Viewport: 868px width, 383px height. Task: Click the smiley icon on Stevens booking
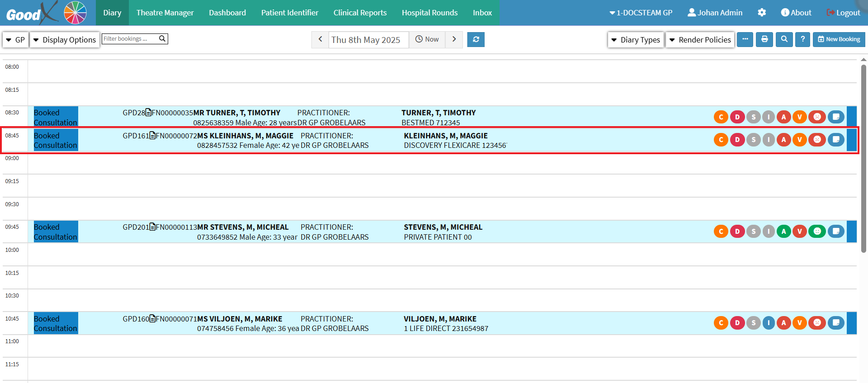point(817,232)
